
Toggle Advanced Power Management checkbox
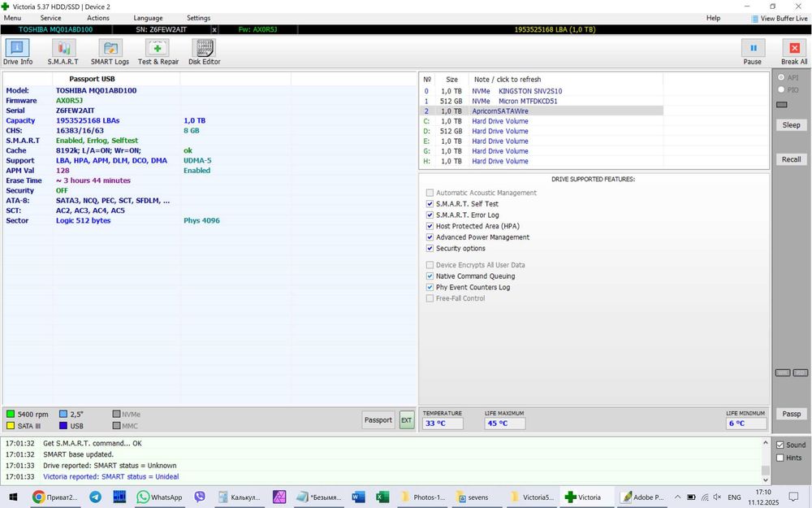click(430, 237)
